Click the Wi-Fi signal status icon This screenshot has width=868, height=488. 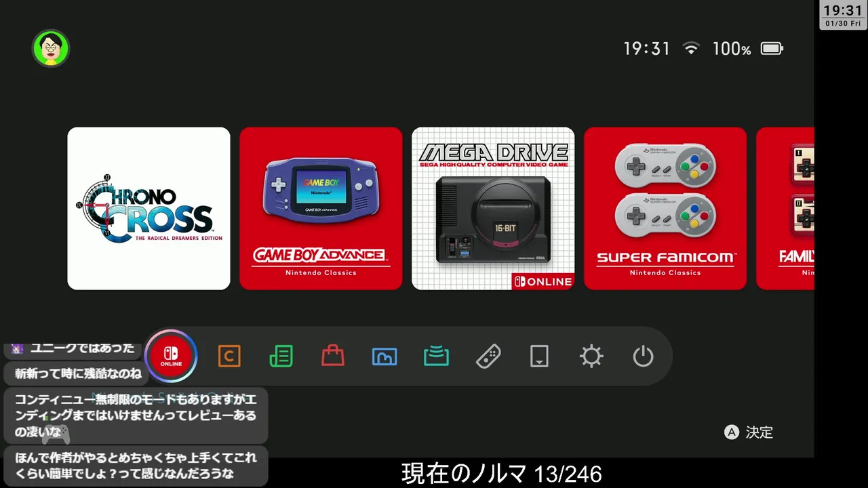coord(691,48)
